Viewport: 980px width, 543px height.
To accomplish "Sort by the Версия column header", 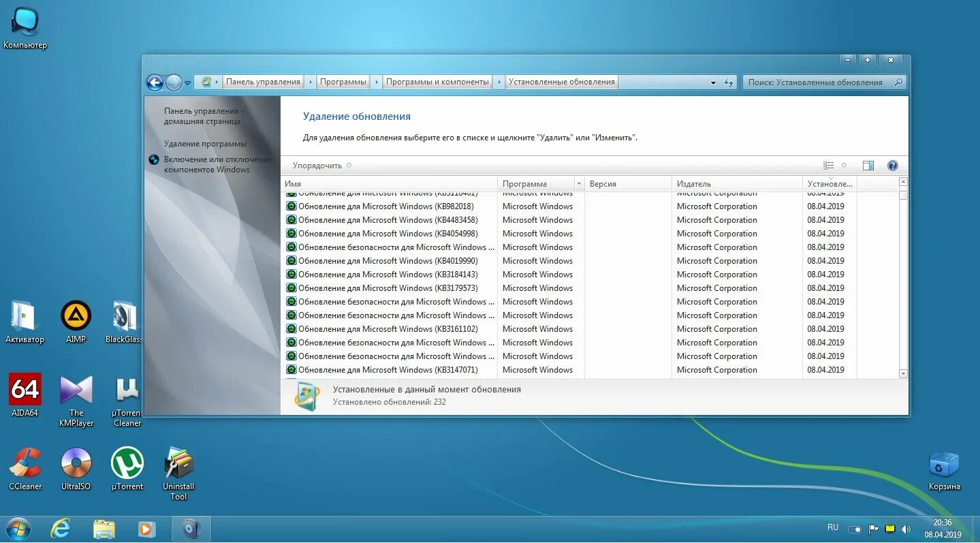I will [x=628, y=184].
